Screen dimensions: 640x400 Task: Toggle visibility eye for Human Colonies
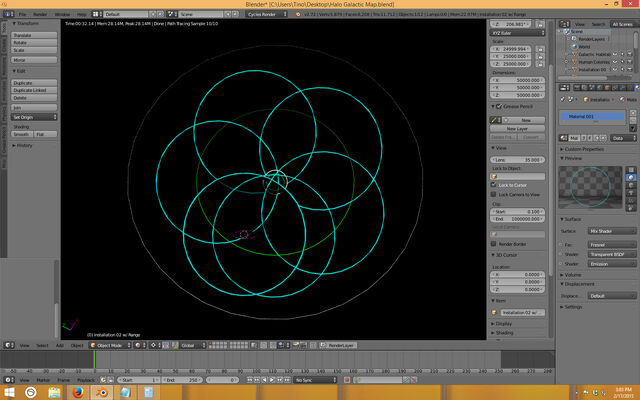click(615, 62)
